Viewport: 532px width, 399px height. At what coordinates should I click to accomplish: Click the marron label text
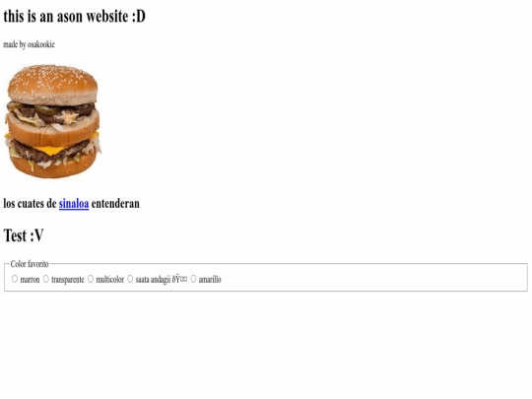[30, 280]
